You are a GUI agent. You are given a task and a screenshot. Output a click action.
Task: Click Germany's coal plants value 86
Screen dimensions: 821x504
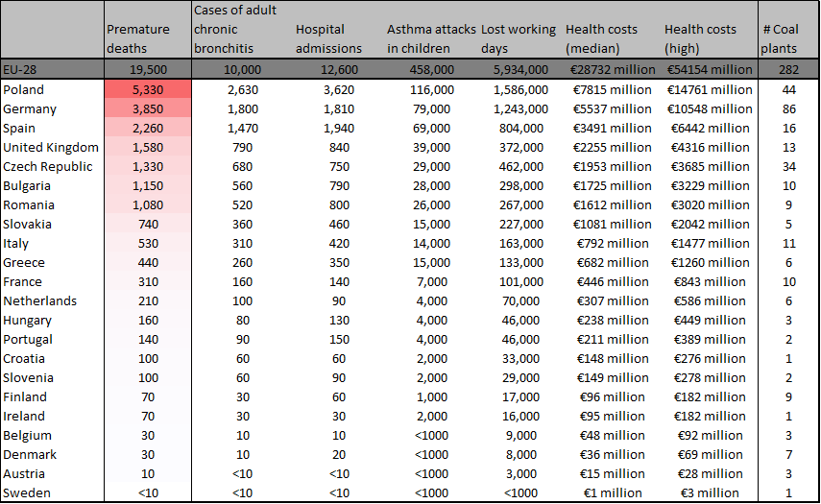(788, 108)
